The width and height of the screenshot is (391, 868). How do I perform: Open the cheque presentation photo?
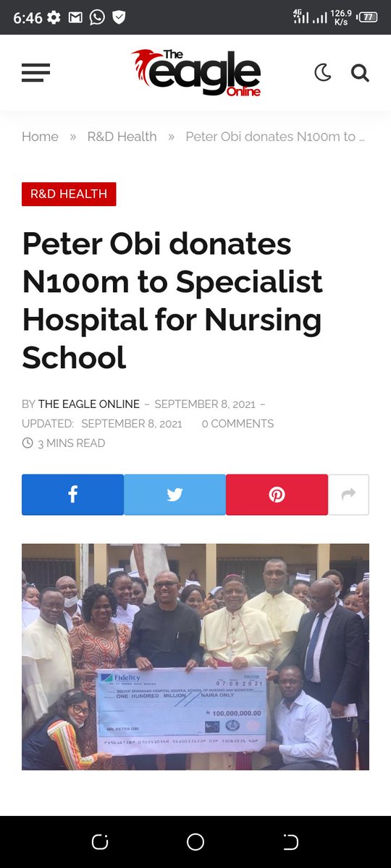pos(195,657)
